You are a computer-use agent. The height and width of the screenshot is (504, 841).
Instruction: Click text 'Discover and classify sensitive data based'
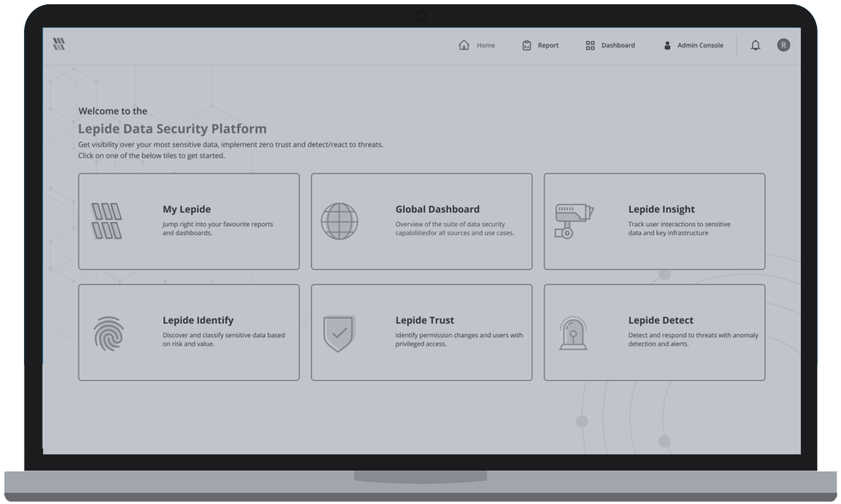224,335
